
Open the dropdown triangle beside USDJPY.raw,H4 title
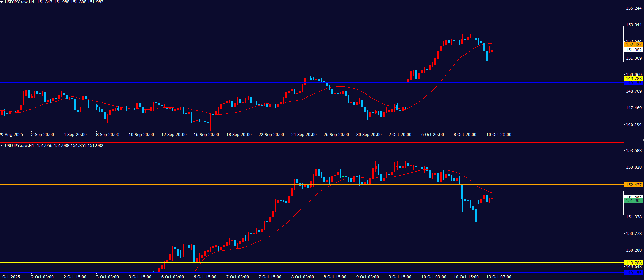[2, 2]
